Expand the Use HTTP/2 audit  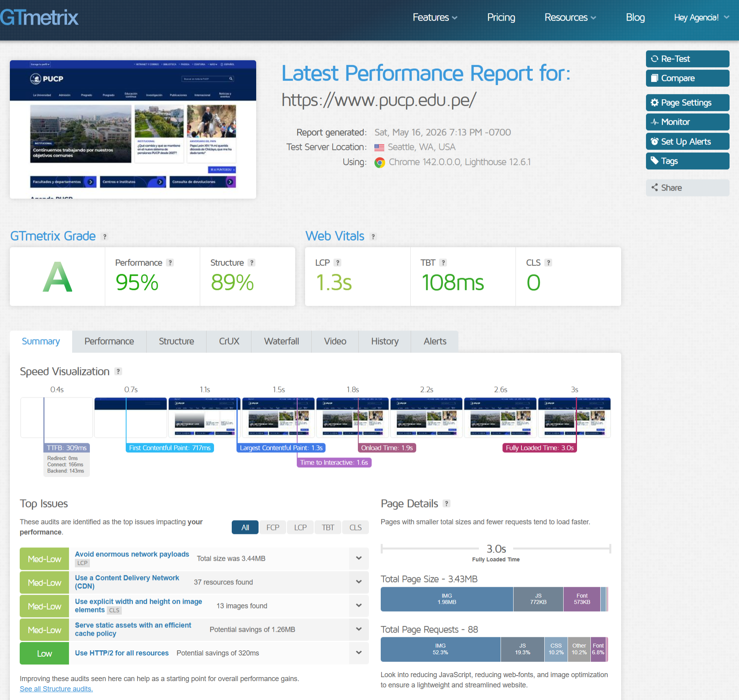(x=359, y=653)
